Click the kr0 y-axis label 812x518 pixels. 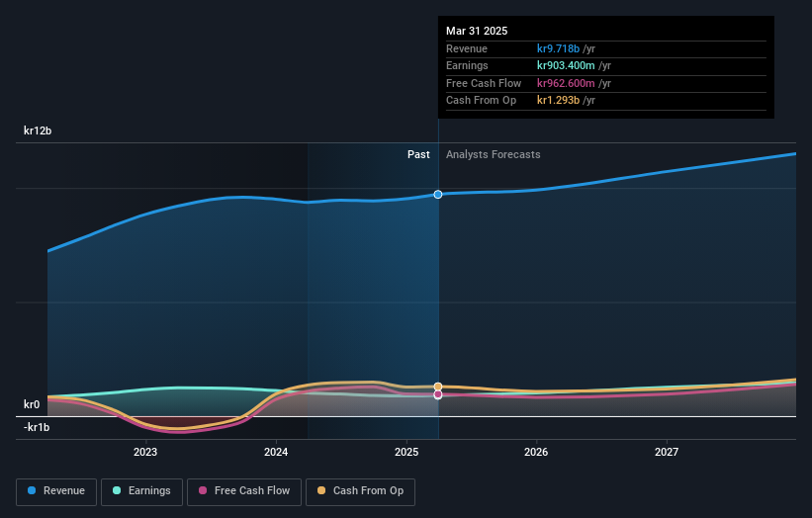coord(32,404)
